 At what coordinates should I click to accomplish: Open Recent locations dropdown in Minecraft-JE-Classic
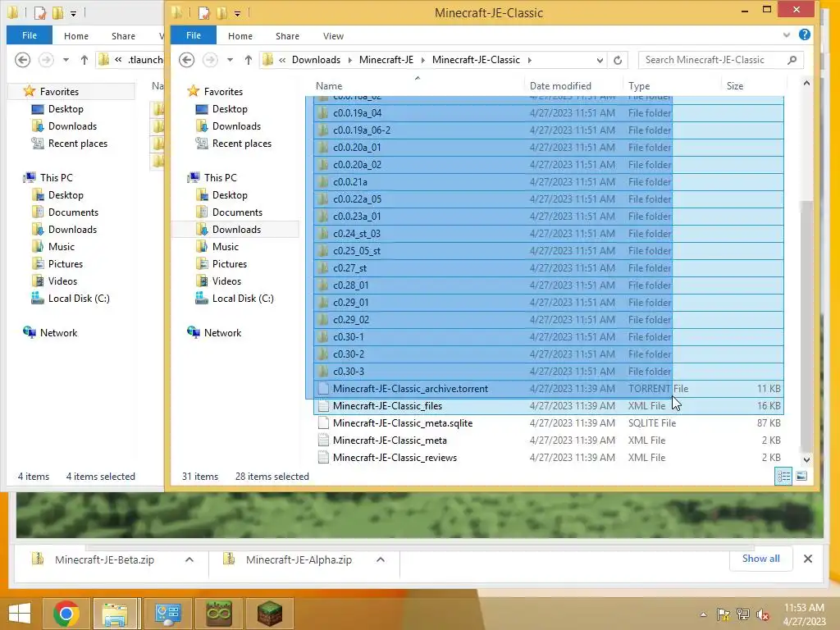pos(230,60)
